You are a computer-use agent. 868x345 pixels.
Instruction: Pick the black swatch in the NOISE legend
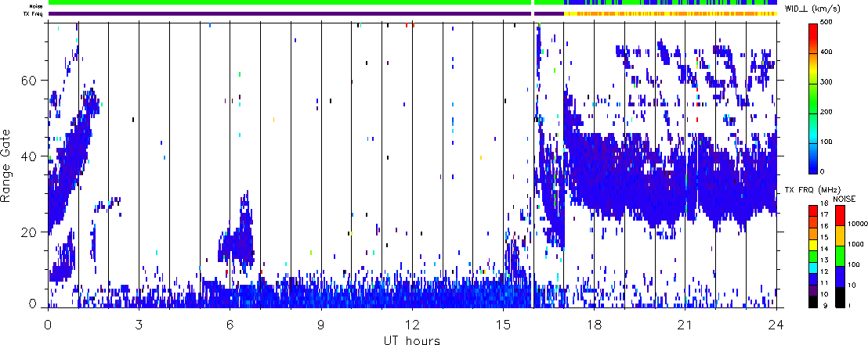tap(840, 297)
